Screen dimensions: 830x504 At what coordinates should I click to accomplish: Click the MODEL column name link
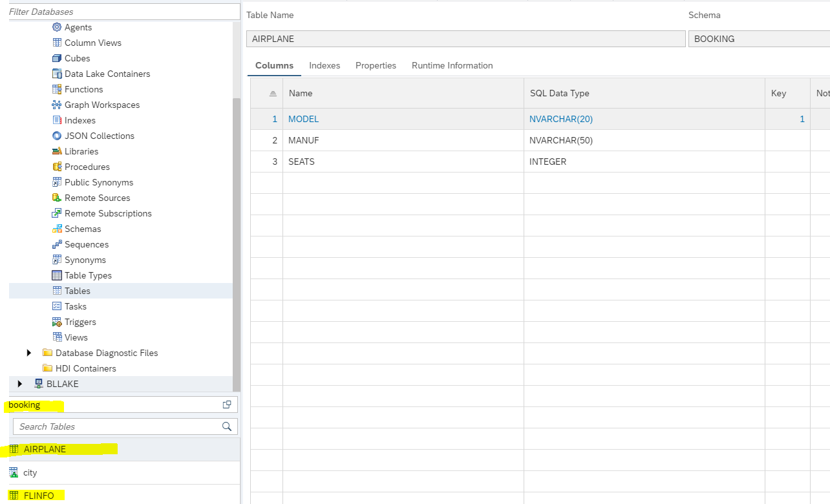point(303,119)
